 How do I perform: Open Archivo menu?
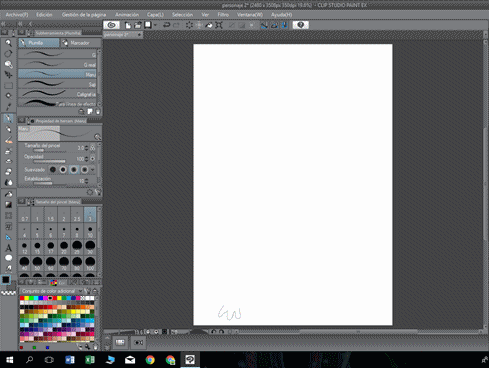[17, 15]
